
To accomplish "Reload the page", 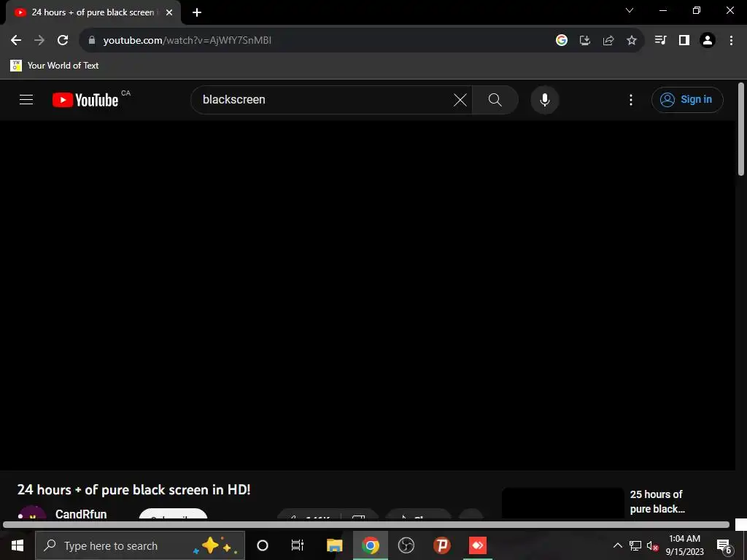I will click(x=63, y=41).
